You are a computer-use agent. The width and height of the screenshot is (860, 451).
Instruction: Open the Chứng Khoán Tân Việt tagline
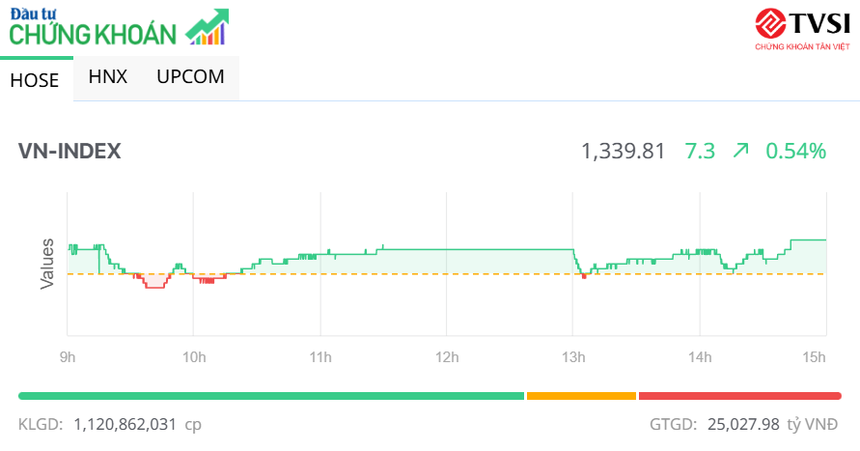tap(801, 46)
